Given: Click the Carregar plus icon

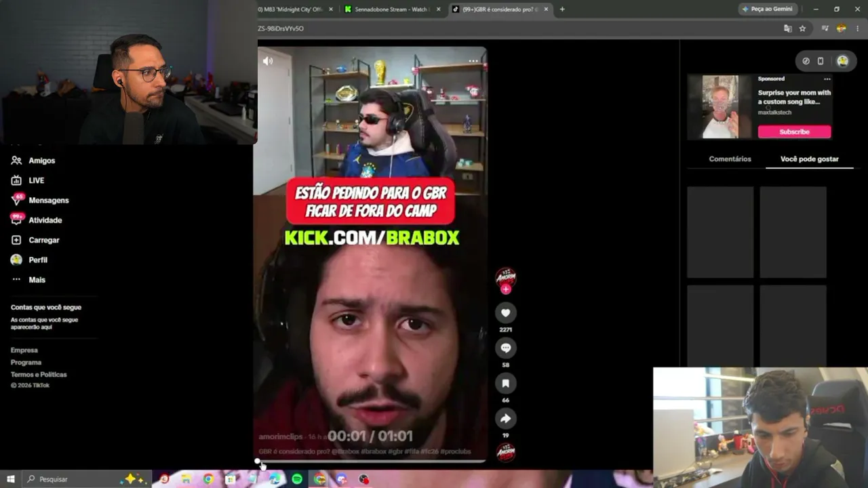Looking at the screenshot, I should pyautogui.click(x=16, y=240).
